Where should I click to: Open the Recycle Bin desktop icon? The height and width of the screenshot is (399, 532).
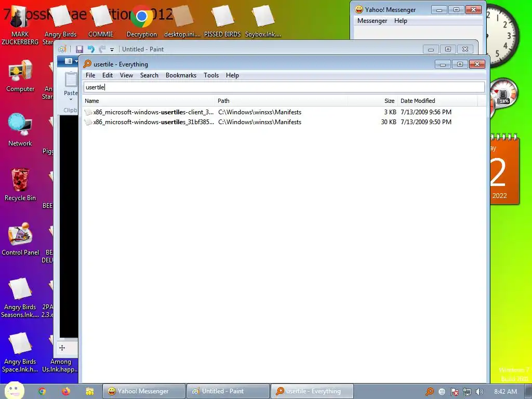[20, 185]
